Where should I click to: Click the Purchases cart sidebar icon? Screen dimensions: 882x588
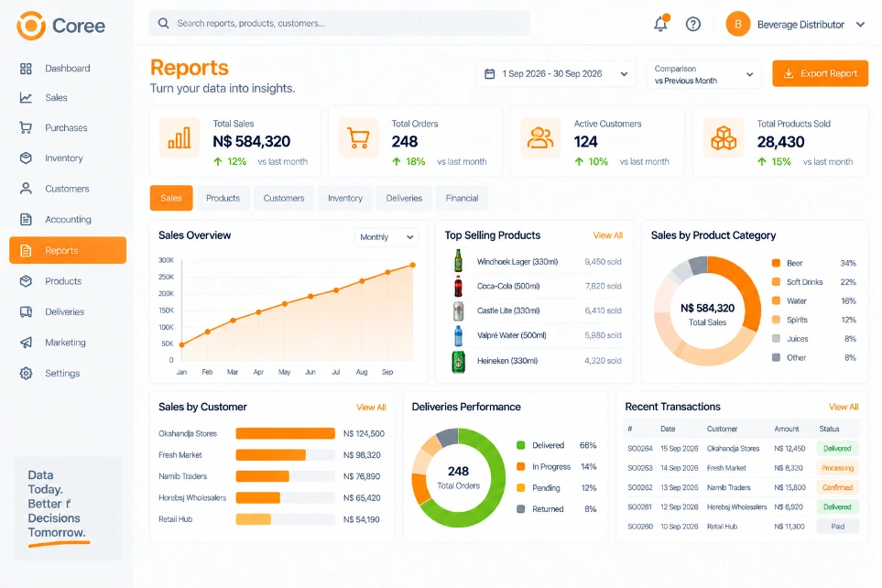point(26,127)
